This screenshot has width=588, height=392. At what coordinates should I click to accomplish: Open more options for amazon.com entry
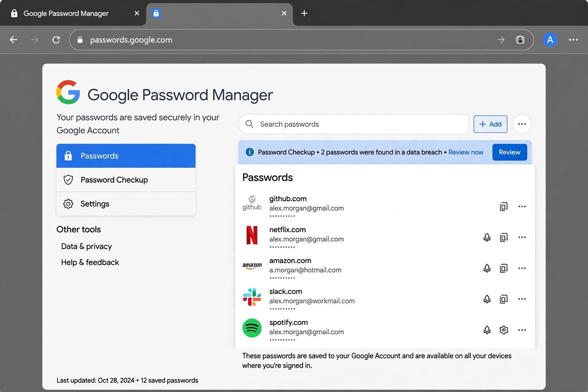(522, 268)
